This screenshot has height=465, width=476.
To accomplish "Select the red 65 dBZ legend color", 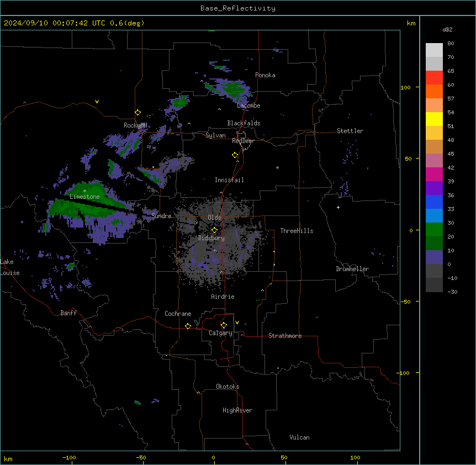I will point(434,77).
